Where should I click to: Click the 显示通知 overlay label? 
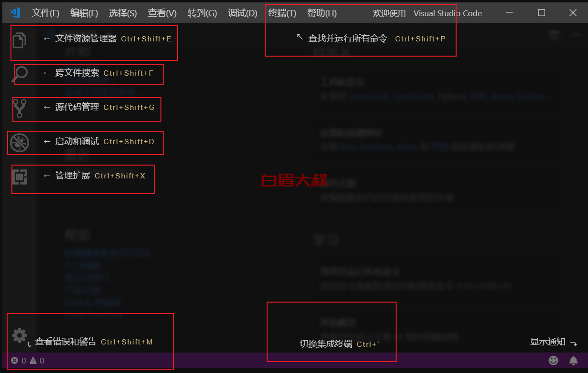click(548, 342)
